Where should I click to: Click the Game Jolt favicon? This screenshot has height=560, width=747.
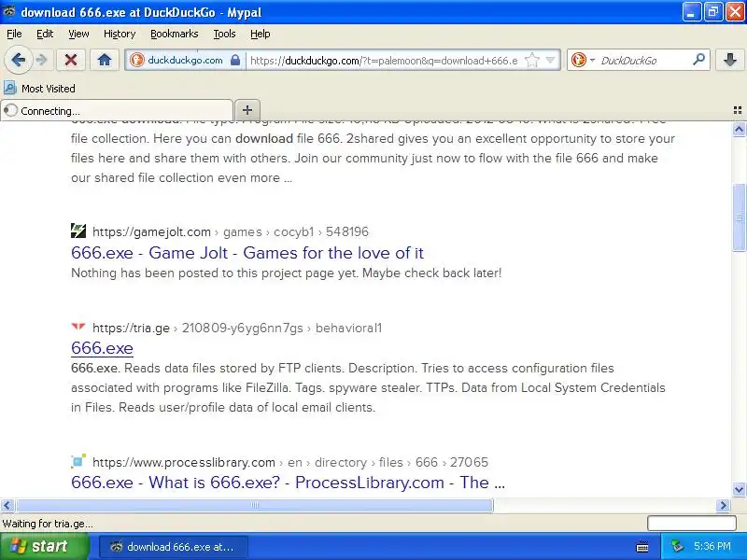(x=78, y=231)
